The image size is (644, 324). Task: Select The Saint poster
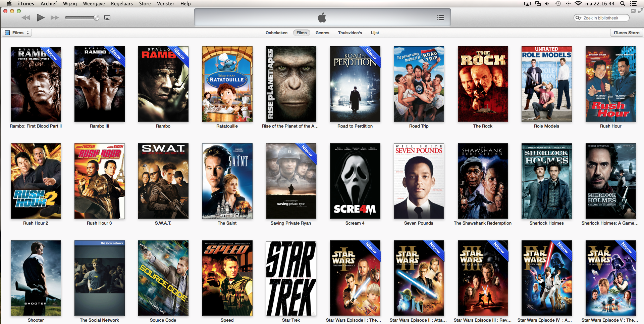(x=227, y=181)
